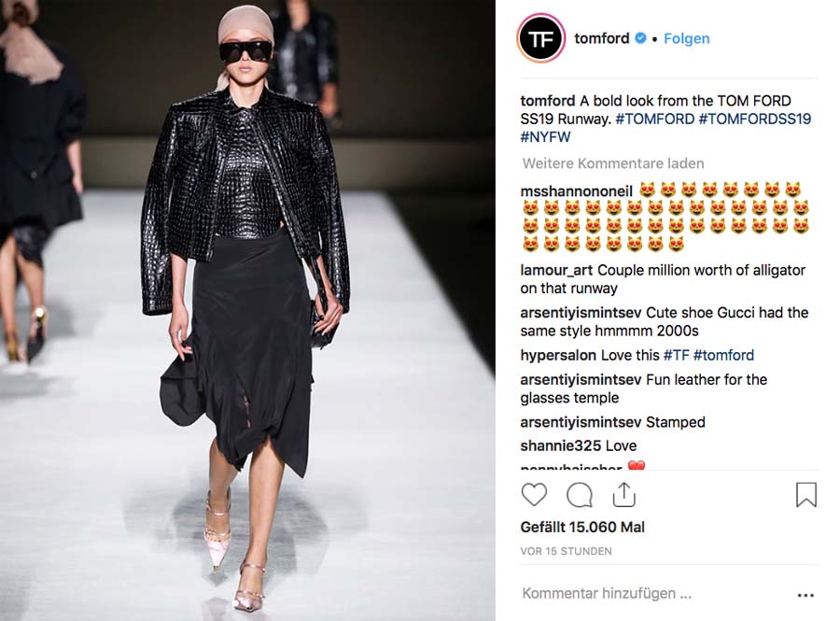The image size is (840, 621).
Task: Save the post with the bookmark icon
Action: [805, 495]
